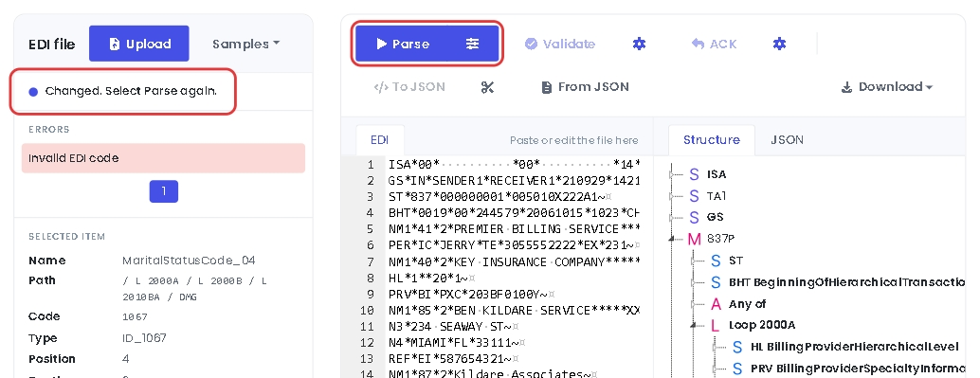The image size is (980, 378).
Task: Click the M icon beside 837P
Action: 694,239
